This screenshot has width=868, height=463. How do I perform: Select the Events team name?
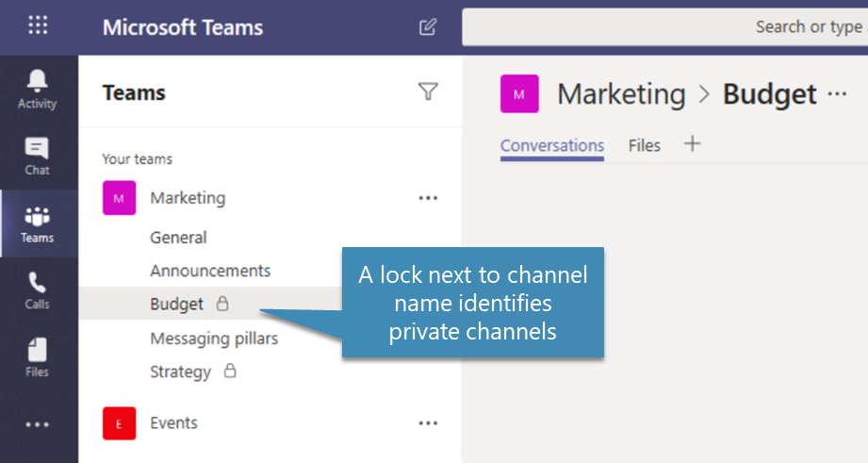[173, 423]
